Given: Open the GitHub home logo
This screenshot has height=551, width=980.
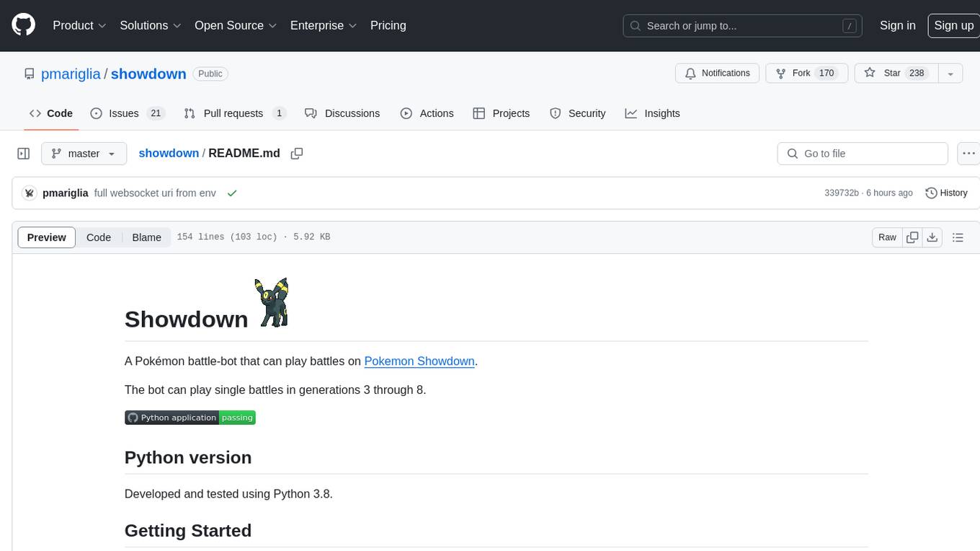Looking at the screenshot, I should click(x=23, y=25).
